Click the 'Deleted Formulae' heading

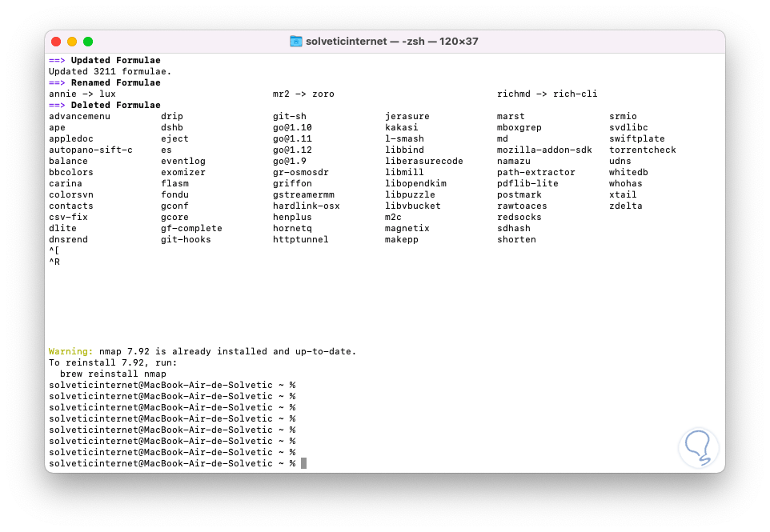coord(115,105)
